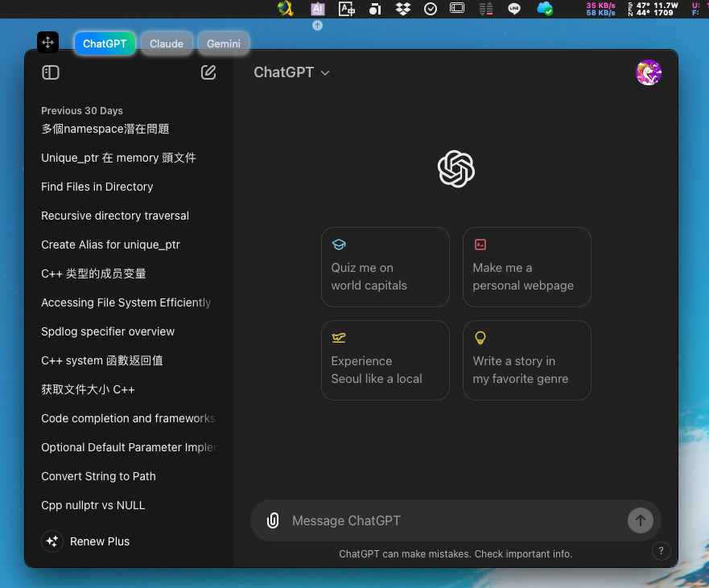This screenshot has width=709, height=588.
Task: Choose the 'Experience Seoul like a local' suggestion
Action: (385, 360)
